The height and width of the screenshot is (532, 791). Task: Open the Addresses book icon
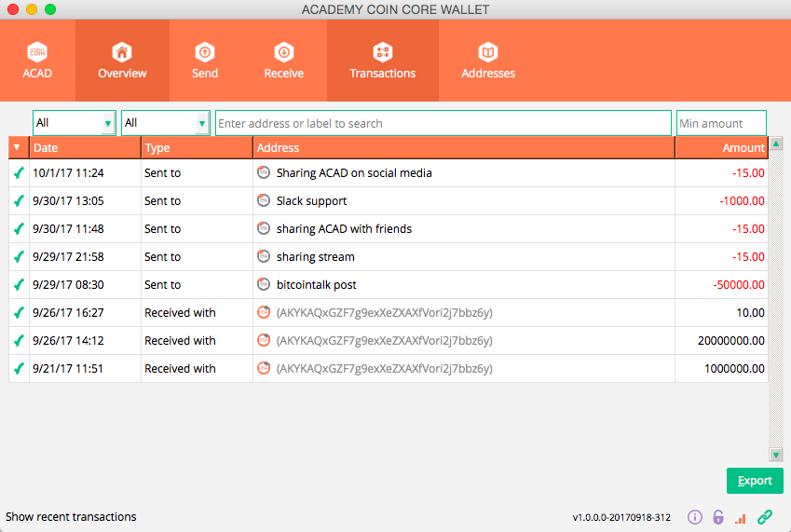pos(488,52)
